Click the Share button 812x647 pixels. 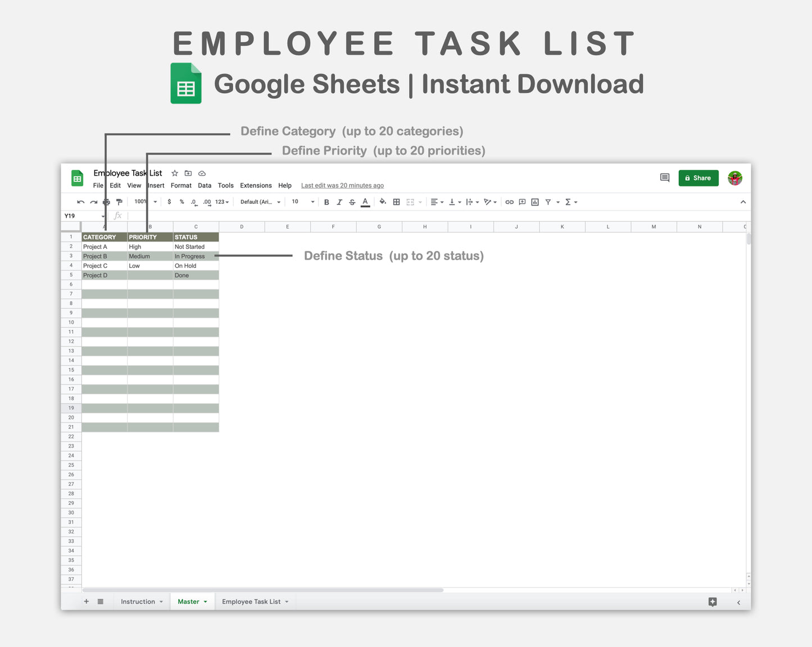point(698,178)
